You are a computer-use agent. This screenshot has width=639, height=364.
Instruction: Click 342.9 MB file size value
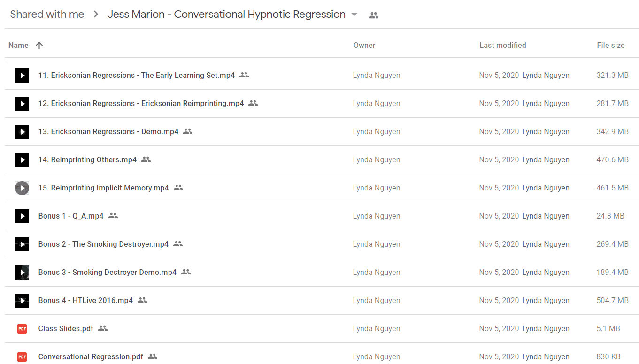[x=612, y=131]
